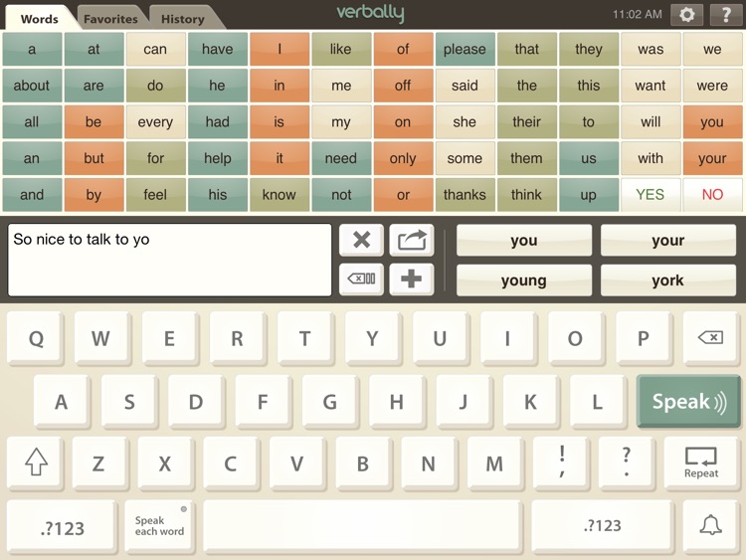This screenshot has width=746, height=560.
Task: Delete last word with backspace-bars icon
Action: point(362,279)
